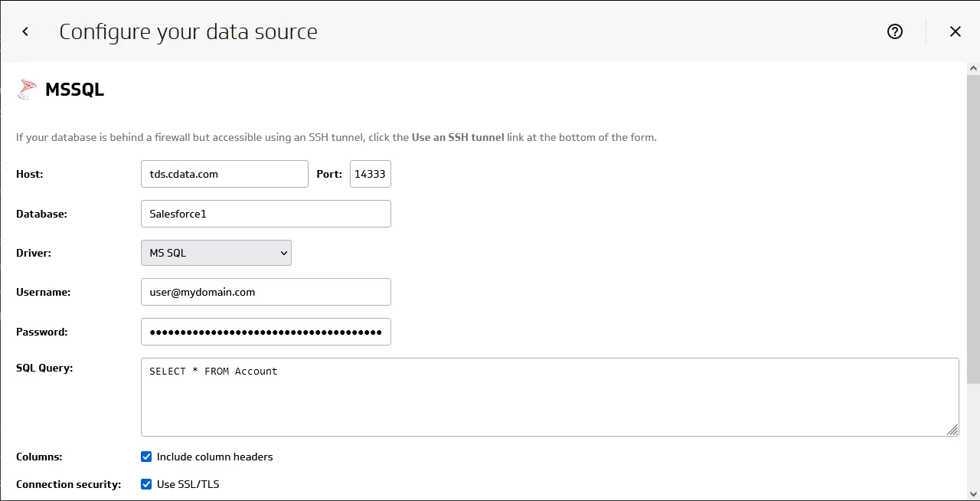Click the Host field containing tds.cdata.com
980x501 pixels.
(224, 174)
